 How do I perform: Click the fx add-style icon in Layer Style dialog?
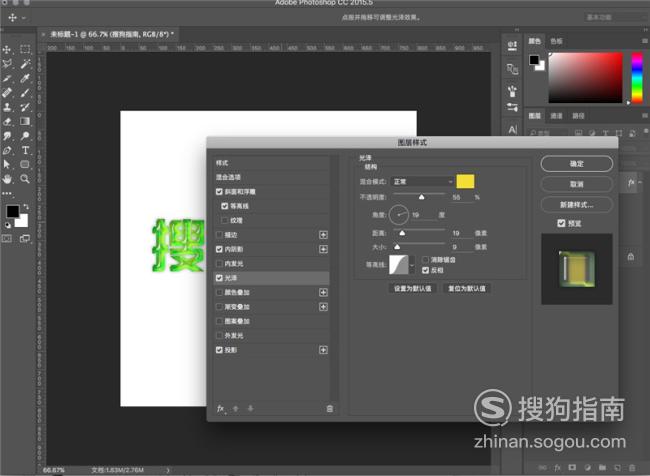[221, 409]
